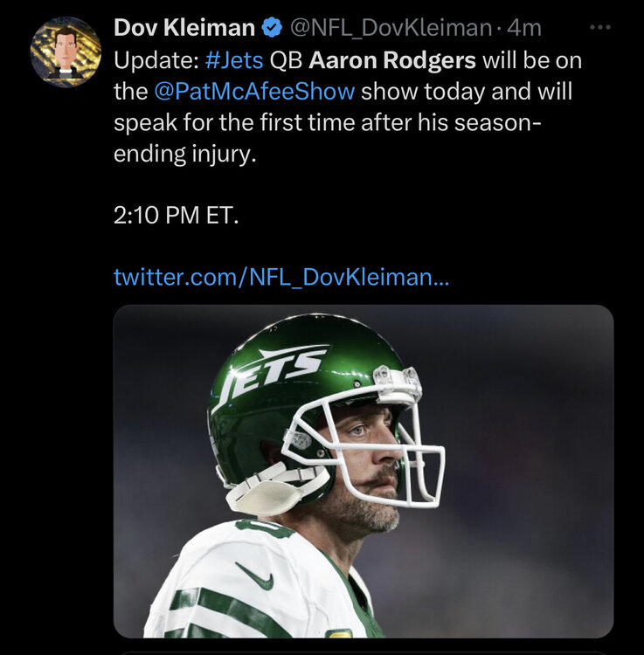Click Dov Kleiman's profile avatar

click(x=66, y=52)
